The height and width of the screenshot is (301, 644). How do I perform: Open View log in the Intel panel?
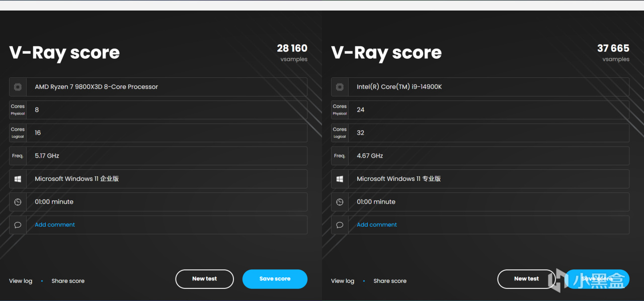click(x=343, y=281)
